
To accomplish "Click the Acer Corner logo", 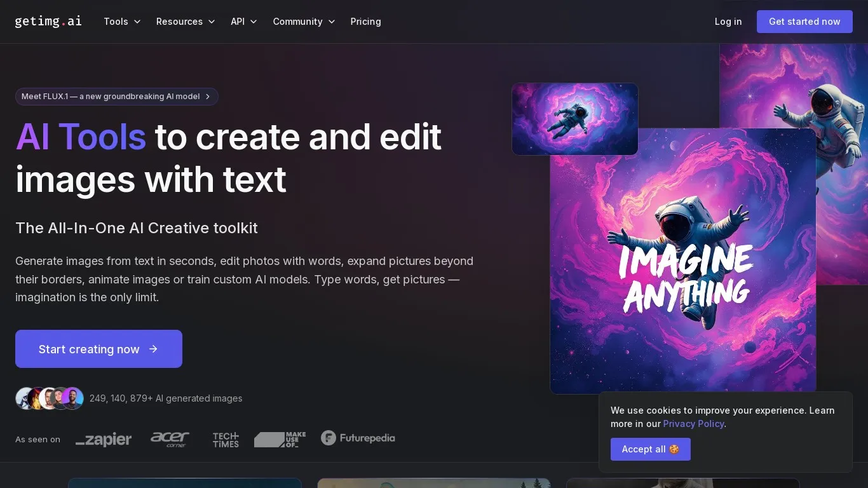I will click(x=170, y=439).
